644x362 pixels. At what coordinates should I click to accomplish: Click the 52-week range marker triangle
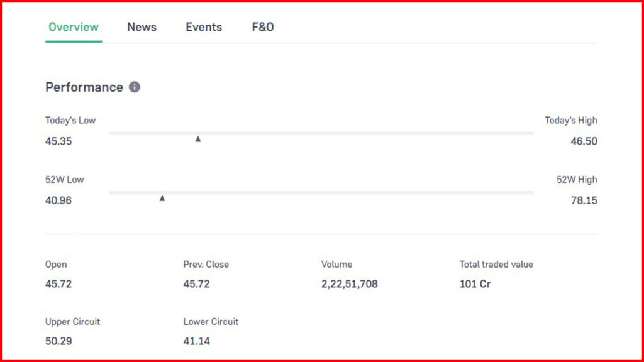coord(162,198)
